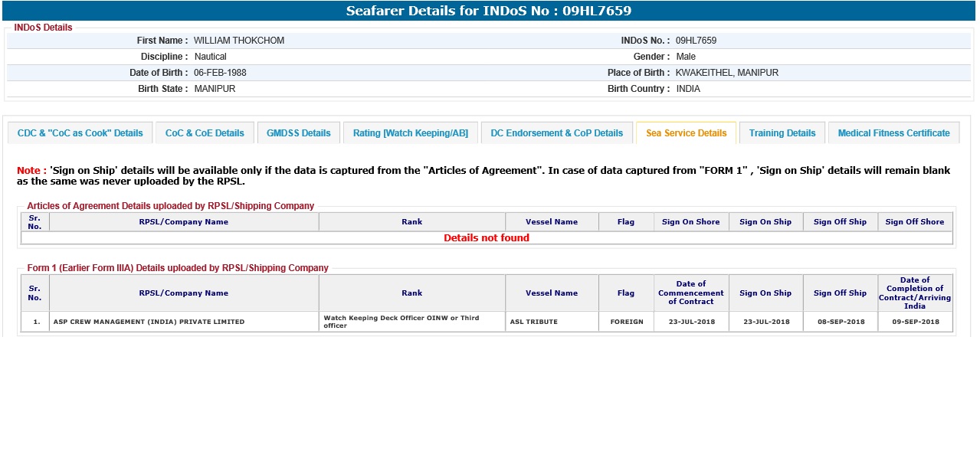Open the Medical Fitness Certificate tab
The width and height of the screenshot is (980, 458).
pyautogui.click(x=893, y=133)
